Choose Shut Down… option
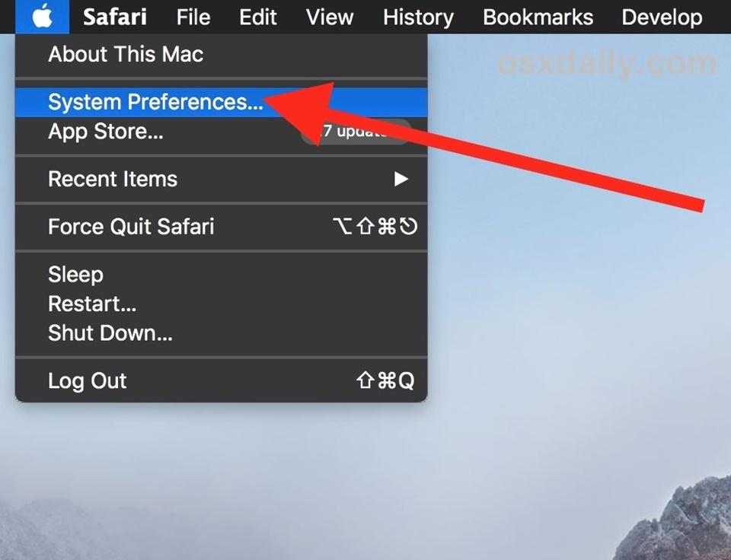The width and height of the screenshot is (731, 560). click(110, 333)
